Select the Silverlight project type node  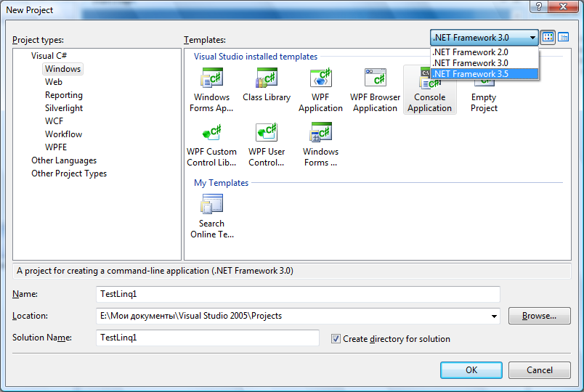(x=64, y=108)
